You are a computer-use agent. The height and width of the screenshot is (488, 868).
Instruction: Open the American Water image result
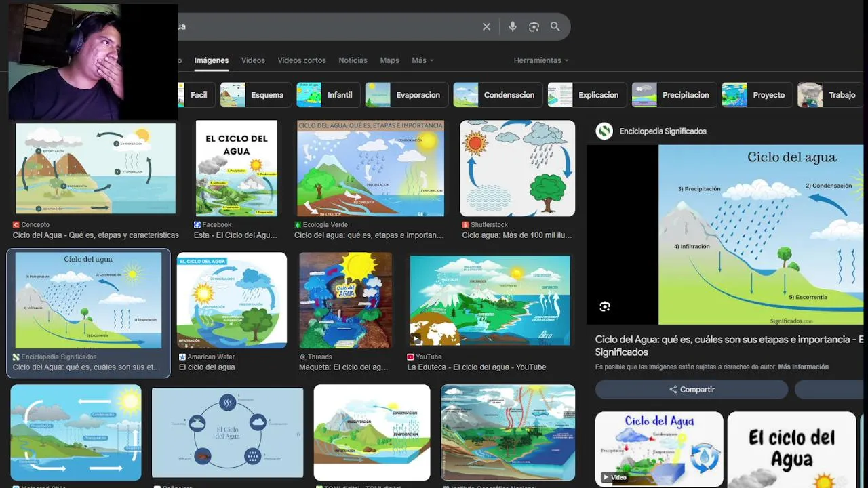coord(232,300)
